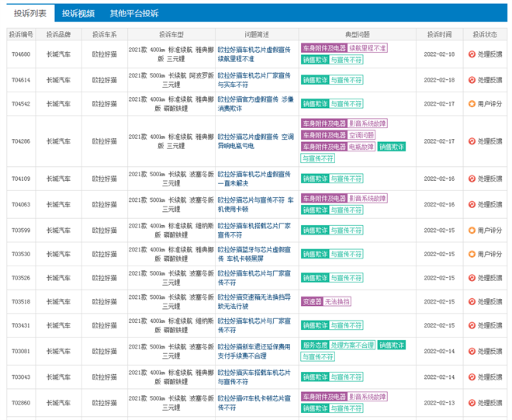Open the 其他平台投诉 tab

134,13
